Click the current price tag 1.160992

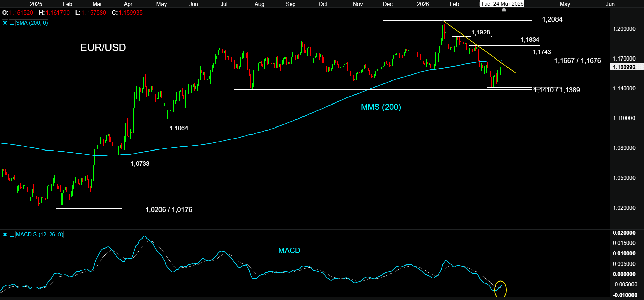624,67
